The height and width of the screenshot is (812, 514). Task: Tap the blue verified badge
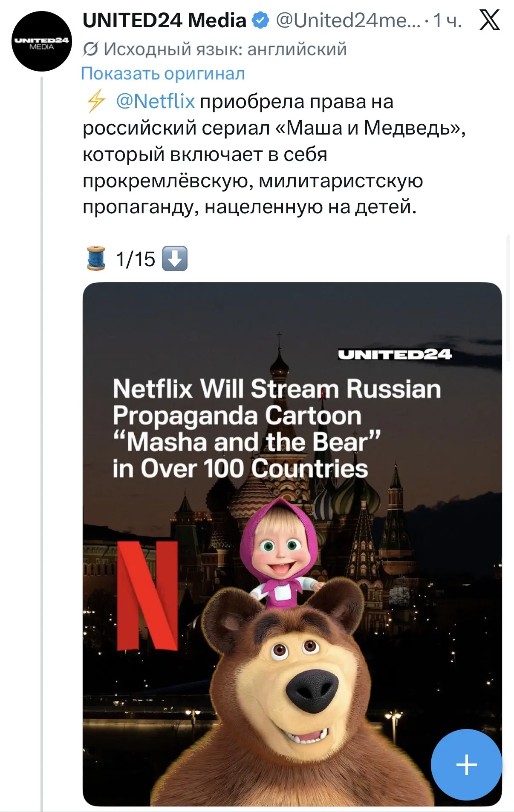(x=260, y=20)
